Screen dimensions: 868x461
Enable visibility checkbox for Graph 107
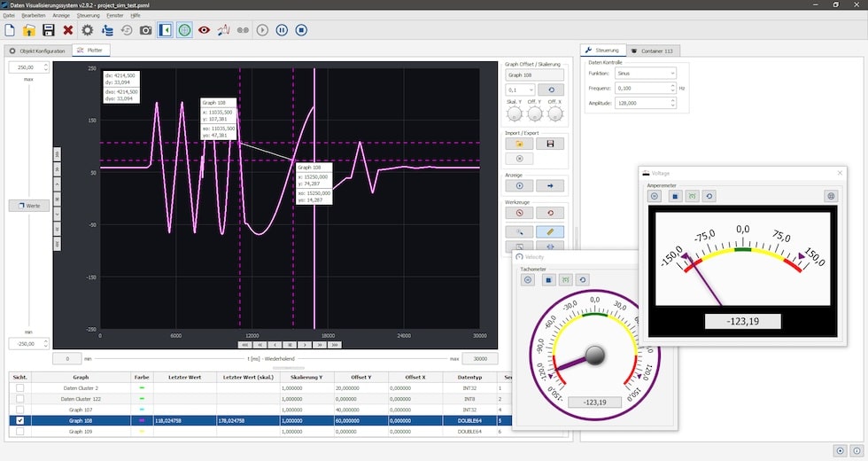20,410
